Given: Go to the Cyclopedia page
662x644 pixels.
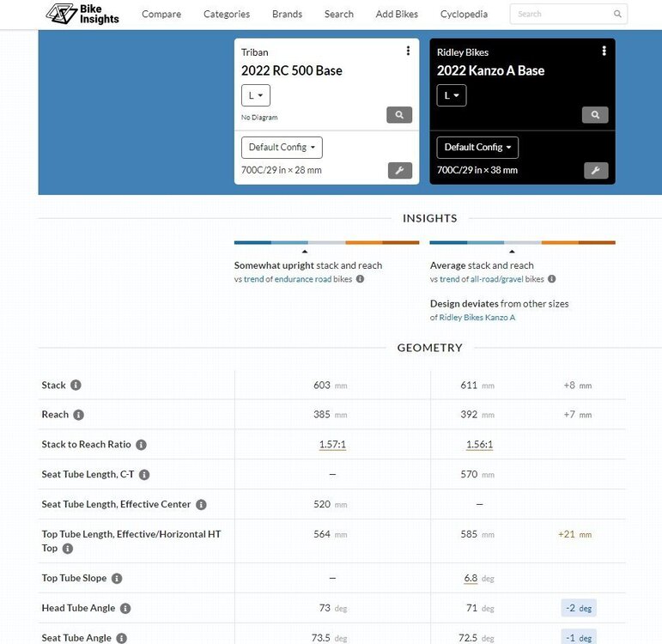Looking at the screenshot, I should pos(464,14).
